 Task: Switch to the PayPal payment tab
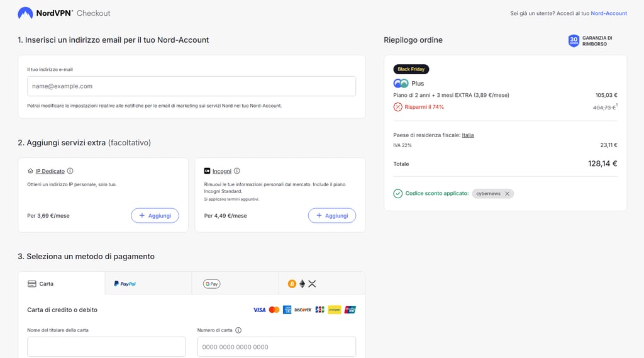(148, 283)
